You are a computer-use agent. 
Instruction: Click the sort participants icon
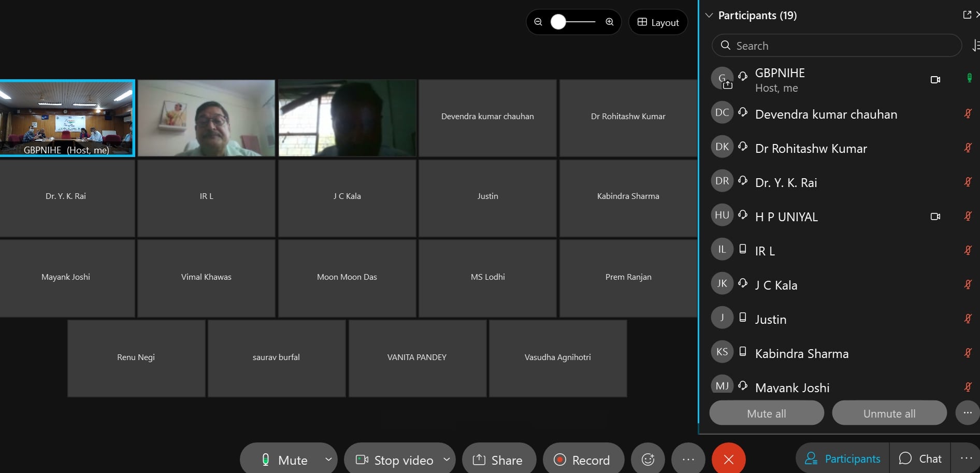[975, 46]
